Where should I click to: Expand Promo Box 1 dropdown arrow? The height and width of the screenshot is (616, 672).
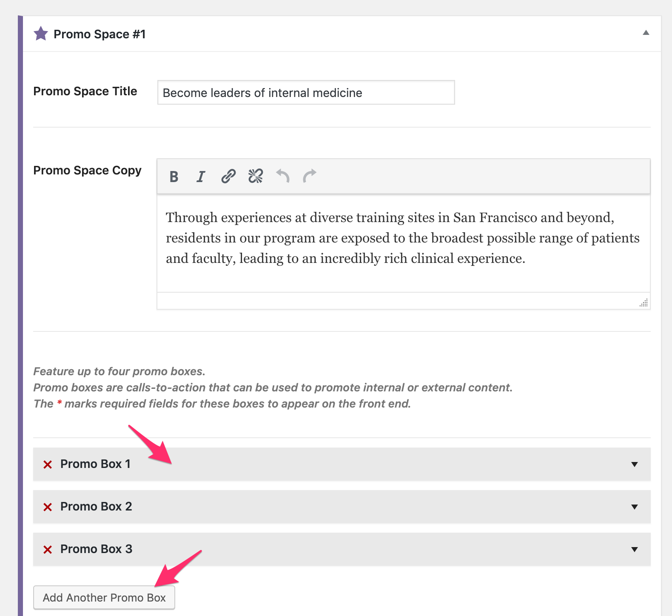tap(634, 464)
